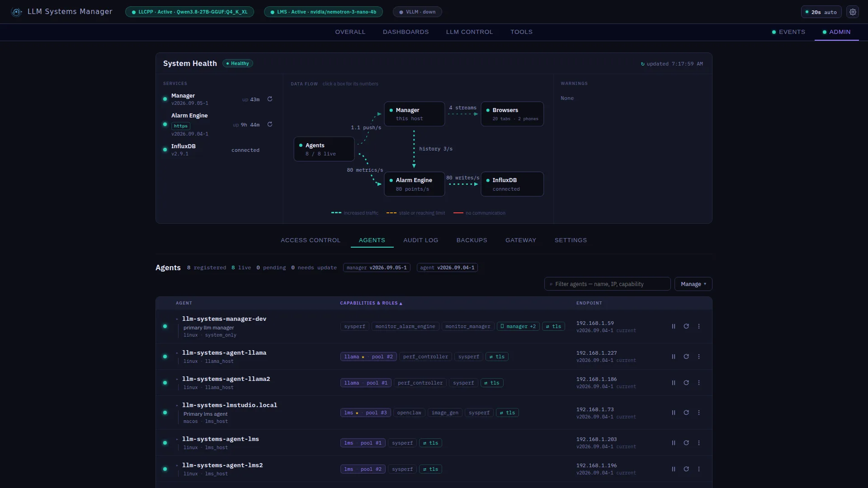Click the Alarm Engine data flow box
The width and height of the screenshot is (868, 488).
(414, 184)
